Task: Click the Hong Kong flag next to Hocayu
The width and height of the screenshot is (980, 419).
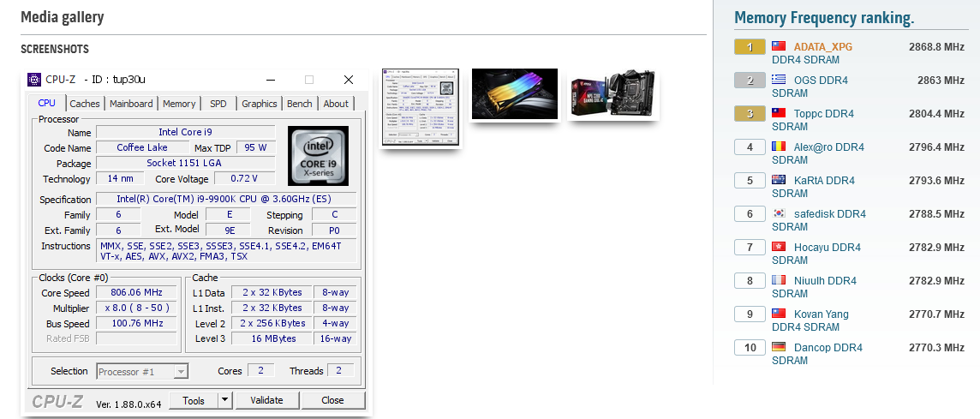Action: pyautogui.click(x=778, y=247)
